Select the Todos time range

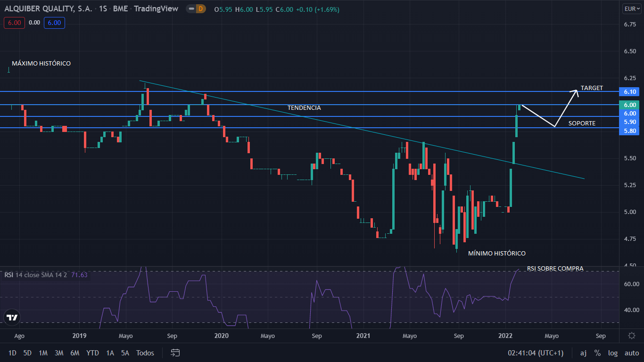pos(145,353)
